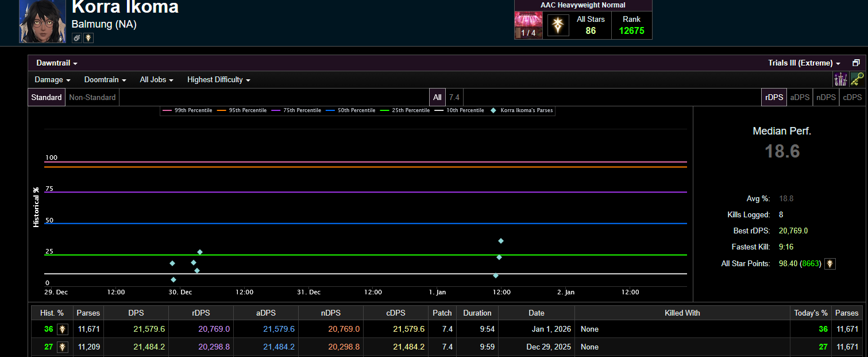Toggle the 10th Percentile legend series
Screen dimensions: 868x357
[459, 110]
